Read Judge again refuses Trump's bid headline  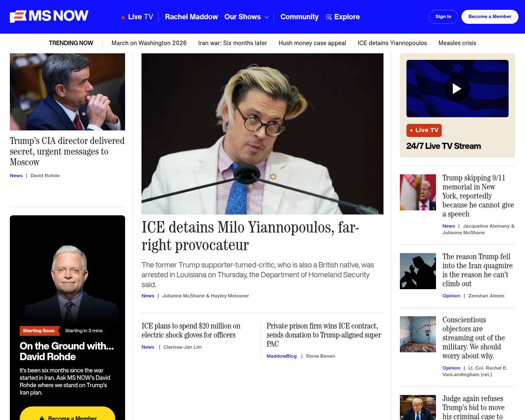tap(473, 407)
